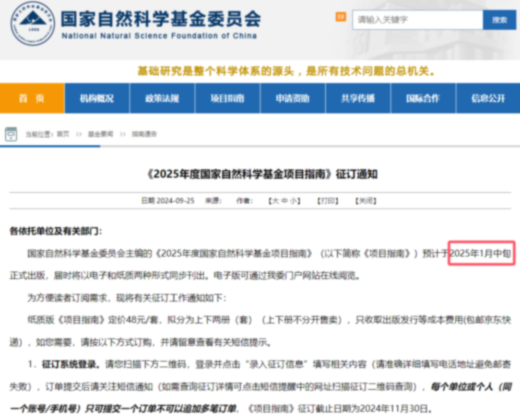
Task: Go to the 申请资助 menu item
Action: [292, 99]
